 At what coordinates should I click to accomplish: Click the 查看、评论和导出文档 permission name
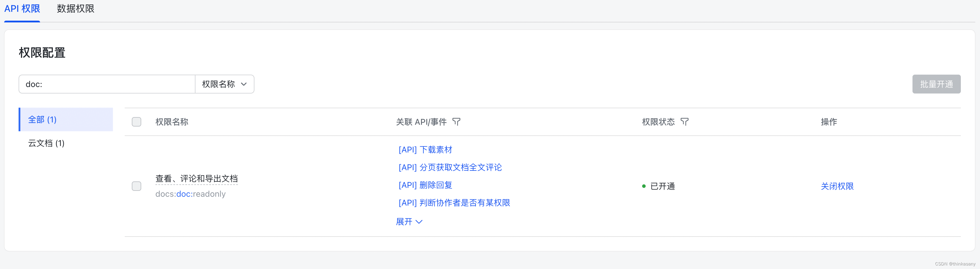pyautogui.click(x=197, y=178)
